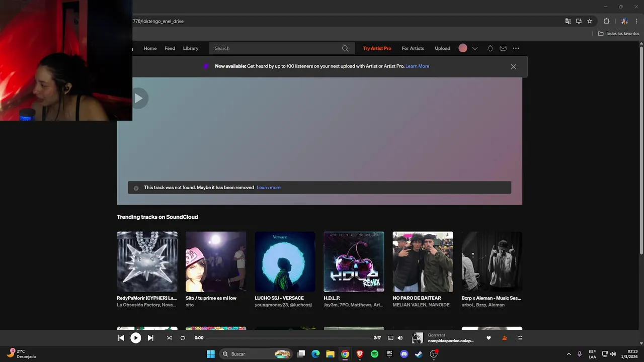Open SoundCloud messages envelope icon

point(503,48)
